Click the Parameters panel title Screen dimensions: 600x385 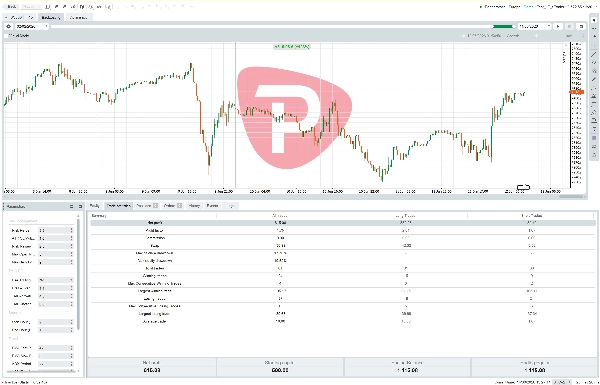pos(16,206)
